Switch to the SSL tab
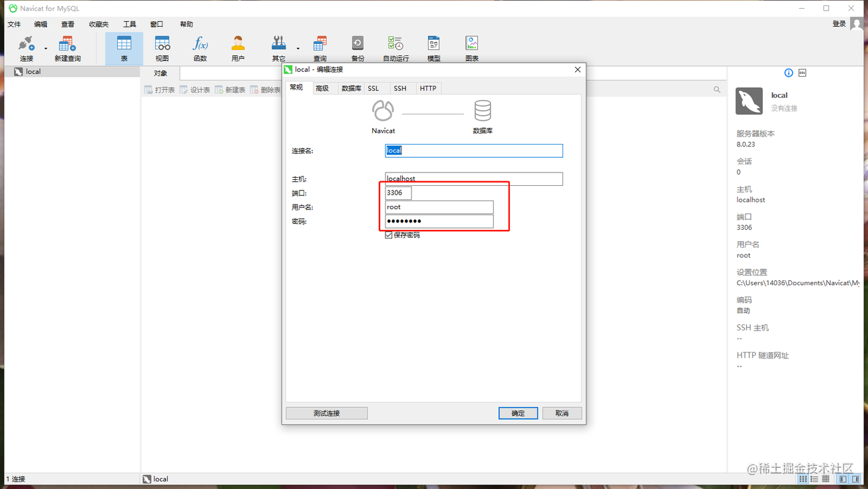Image resolution: width=868 pixels, height=489 pixels. click(x=373, y=88)
